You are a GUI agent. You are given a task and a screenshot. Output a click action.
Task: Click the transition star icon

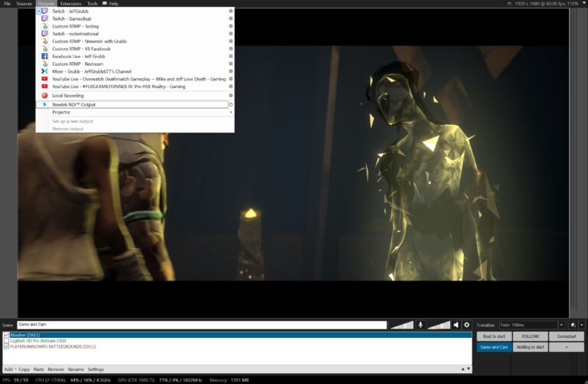pos(573,325)
